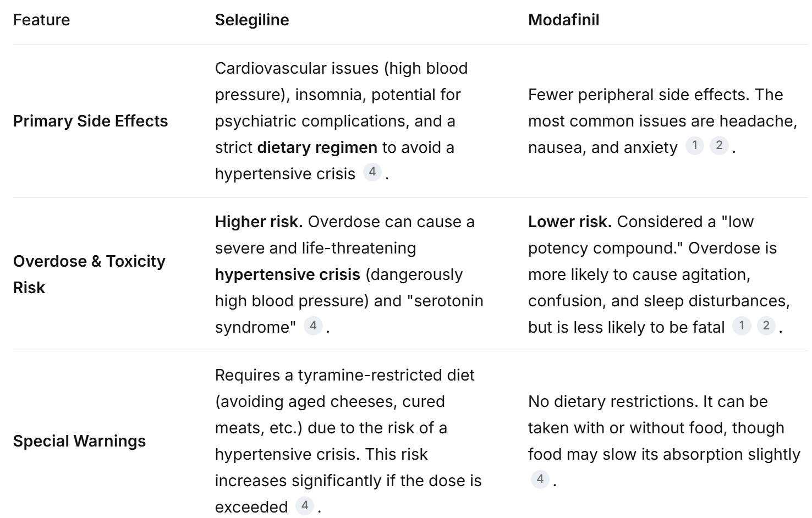Click the Modafinil column header

[563, 20]
